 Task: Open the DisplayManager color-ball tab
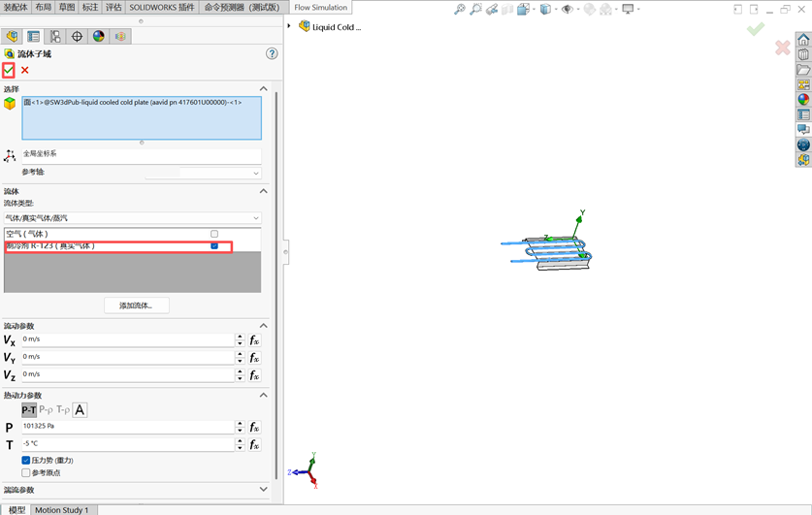98,36
